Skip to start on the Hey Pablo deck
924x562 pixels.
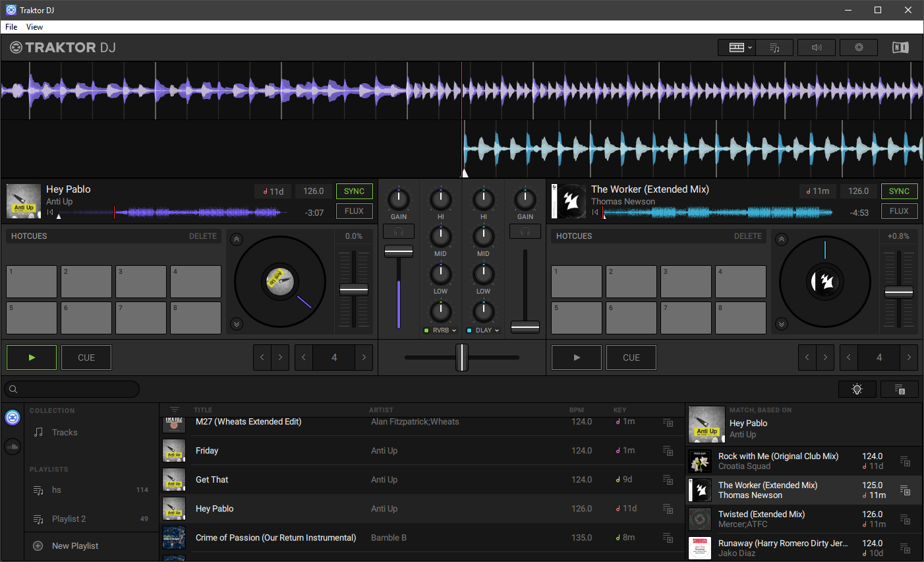point(50,212)
